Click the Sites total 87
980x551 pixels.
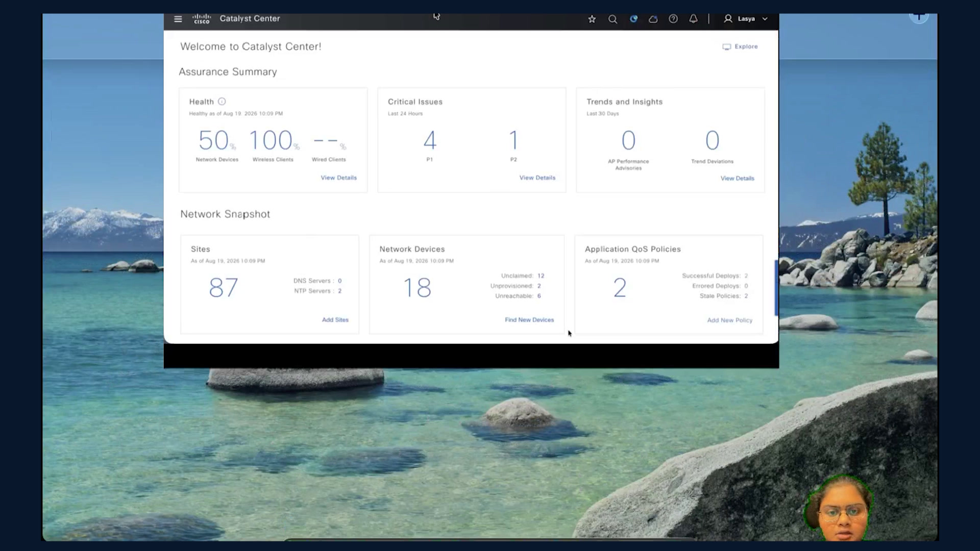[x=223, y=287]
